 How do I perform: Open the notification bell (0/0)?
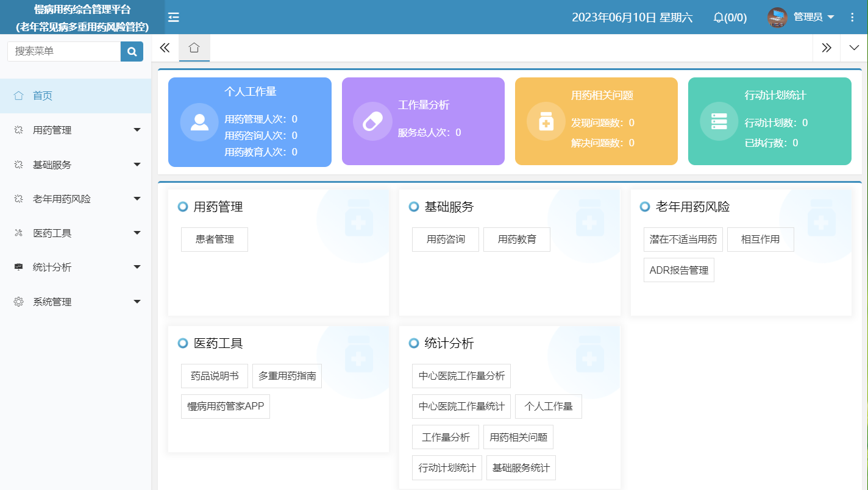point(730,17)
